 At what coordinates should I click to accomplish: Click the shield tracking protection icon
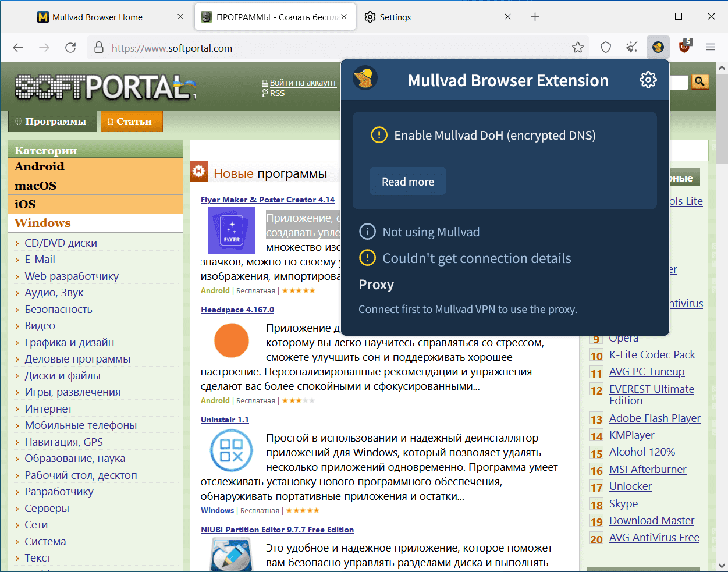606,48
